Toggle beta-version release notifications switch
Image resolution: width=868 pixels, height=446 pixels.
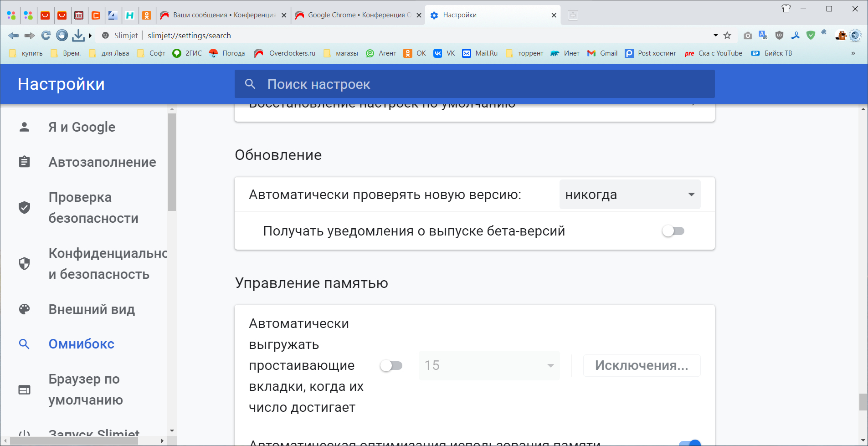(x=673, y=231)
